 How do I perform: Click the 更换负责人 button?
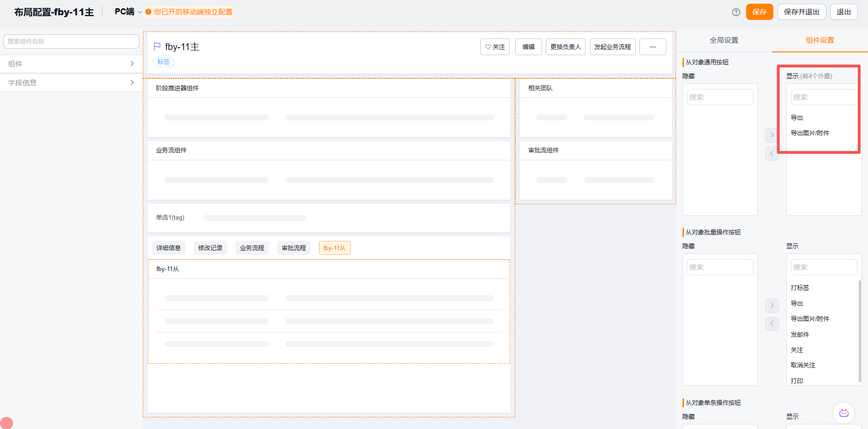[x=565, y=47]
